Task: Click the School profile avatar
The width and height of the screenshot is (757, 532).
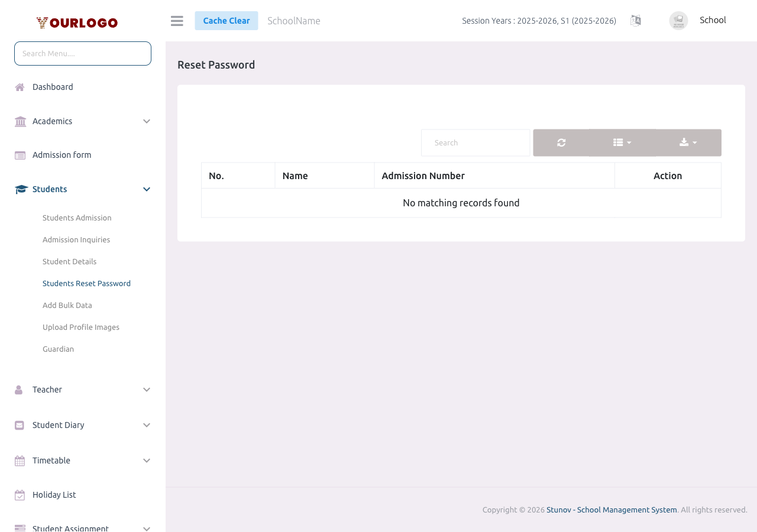Action: point(678,20)
